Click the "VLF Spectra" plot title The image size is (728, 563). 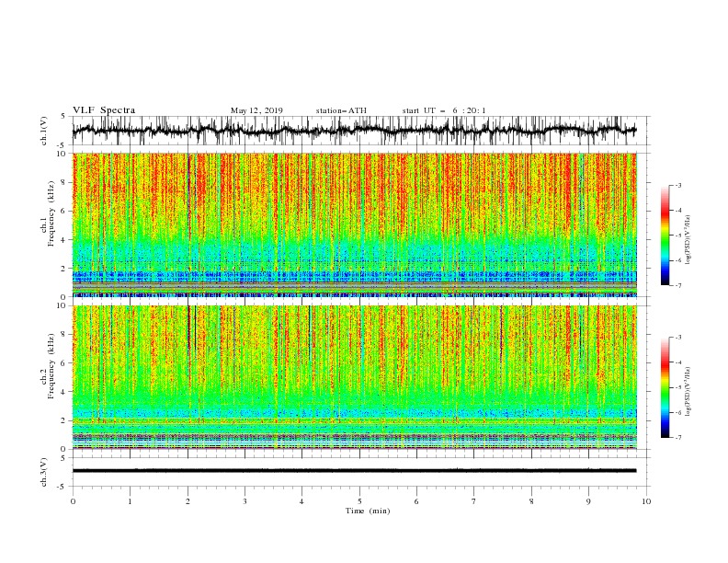click(x=104, y=110)
